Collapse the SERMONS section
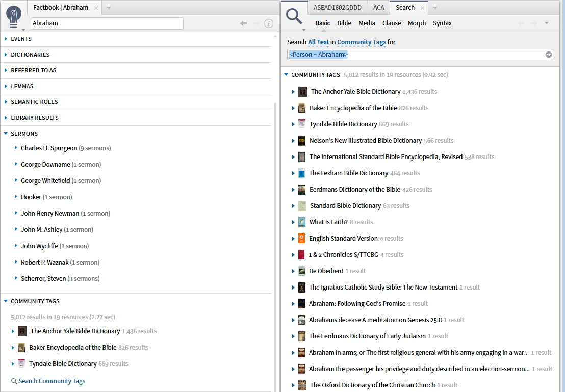 (x=6, y=134)
